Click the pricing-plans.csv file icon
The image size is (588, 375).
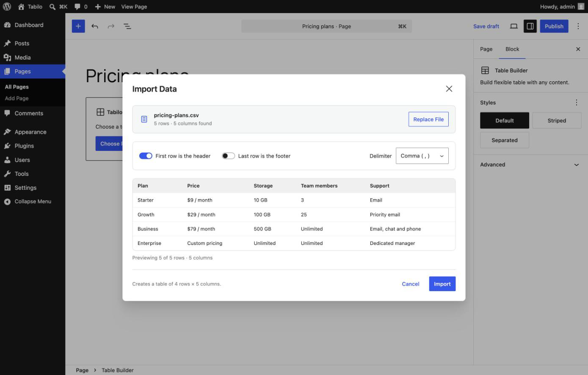coord(144,119)
